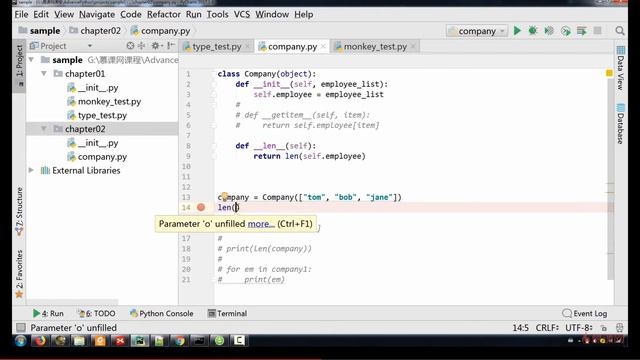Open the Favorites tool window
This screenshot has width=640, height=360.
click(19, 274)
